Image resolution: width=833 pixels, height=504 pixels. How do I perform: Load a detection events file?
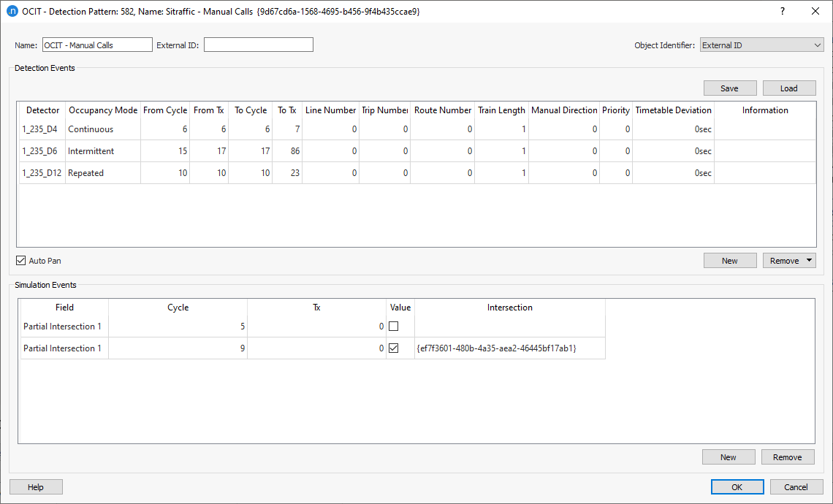pyautogui.click(x=789, y=88)
